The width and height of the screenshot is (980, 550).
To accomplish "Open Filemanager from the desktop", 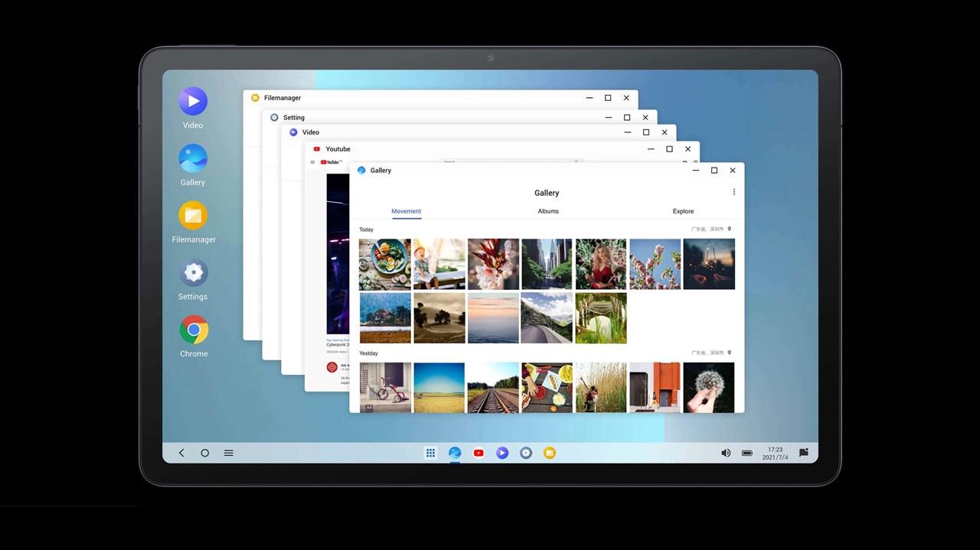I will [192, 215].
